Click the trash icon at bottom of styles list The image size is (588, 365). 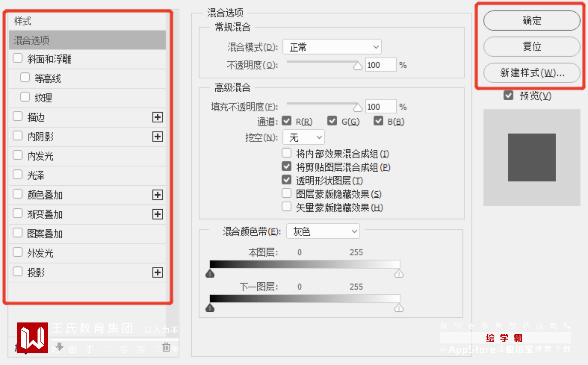(x=166, y=347)
